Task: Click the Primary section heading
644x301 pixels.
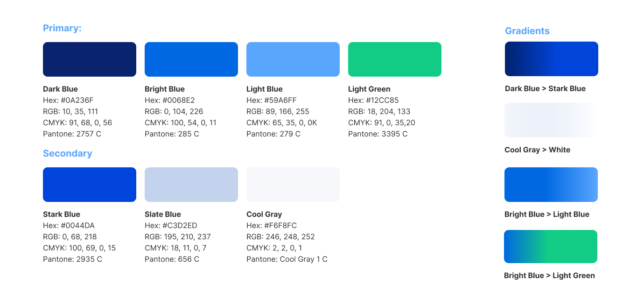Action: click(x=62, y=28)
